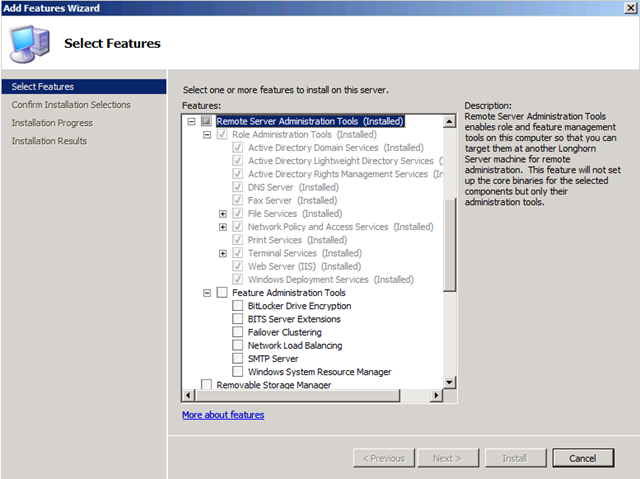The width and height of the screenshot is (640, 479).
Task: Collapse the Feature Administration Tools node
Action: pos(207,293)
